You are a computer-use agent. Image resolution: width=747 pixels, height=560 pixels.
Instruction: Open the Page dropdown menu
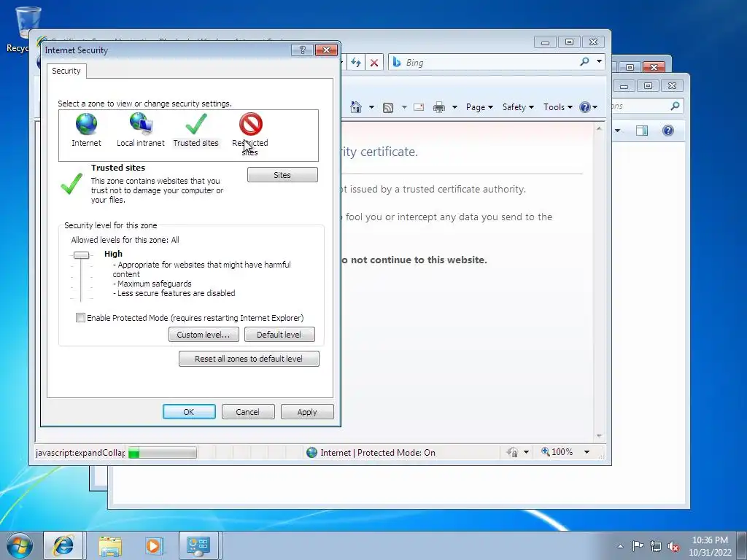click(x=479, y=107)
